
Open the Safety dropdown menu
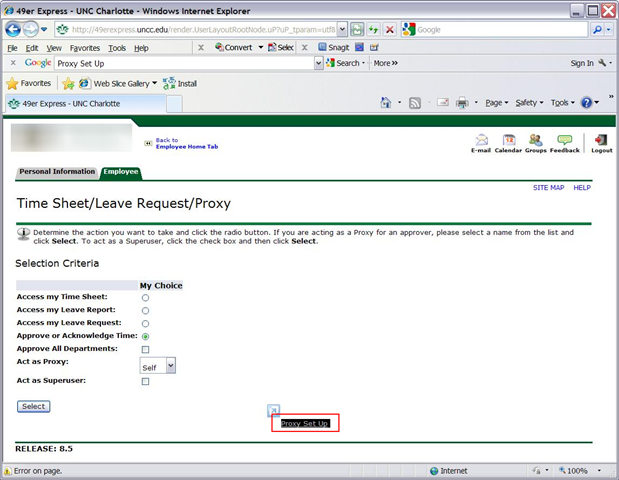(528, 103)
